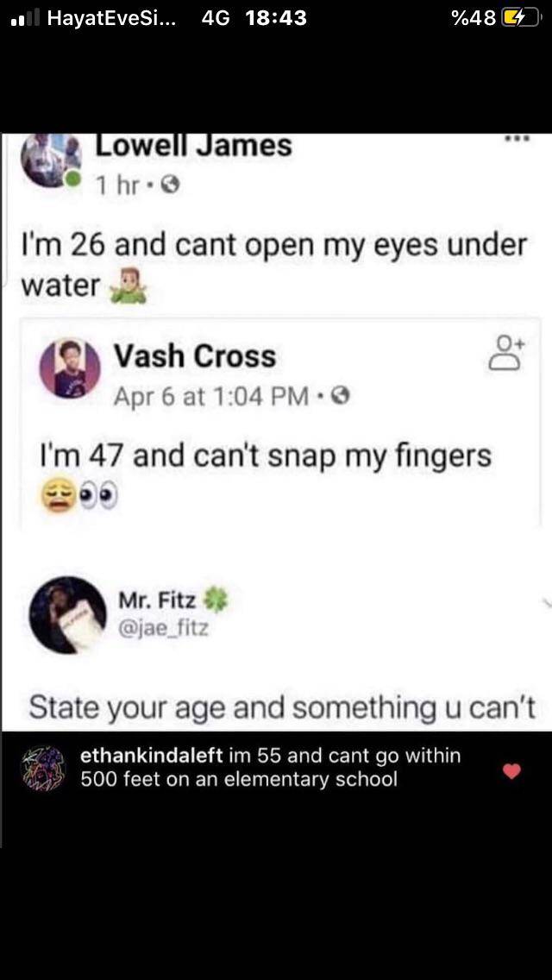Screen dimensions: 552x980
Task: Tap the globe icon after "Apr 6 at 1:04 PM"
Action: [x=340, y=397]
